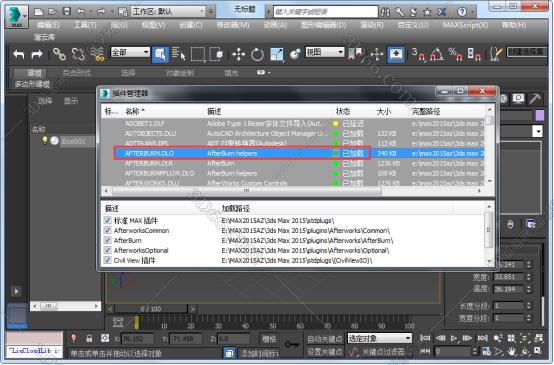Open Select by Name list tool

(x=178, y=54)
